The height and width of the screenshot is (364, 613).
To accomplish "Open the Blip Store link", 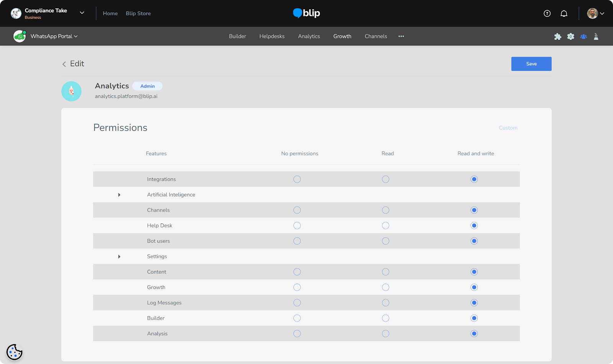I will [x=138, y=13].
